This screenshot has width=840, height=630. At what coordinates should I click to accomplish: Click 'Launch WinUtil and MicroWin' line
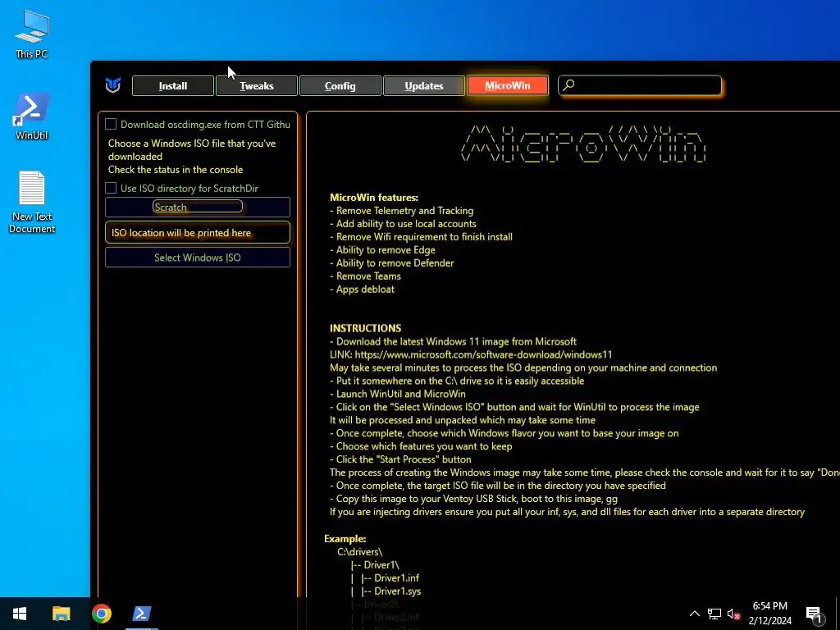tap(398, 394)
